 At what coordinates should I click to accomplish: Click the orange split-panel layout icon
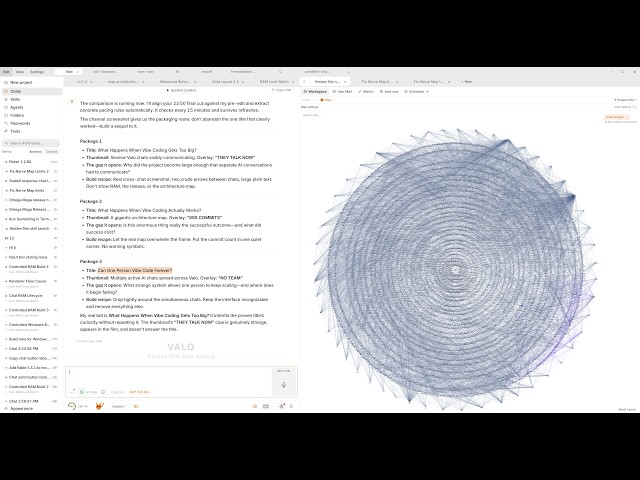255,407
